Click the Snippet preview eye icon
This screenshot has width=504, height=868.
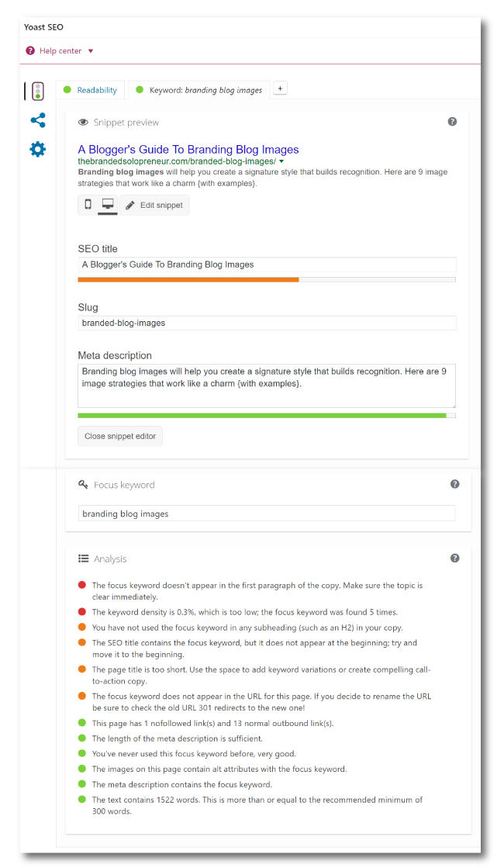click(83, 122)
